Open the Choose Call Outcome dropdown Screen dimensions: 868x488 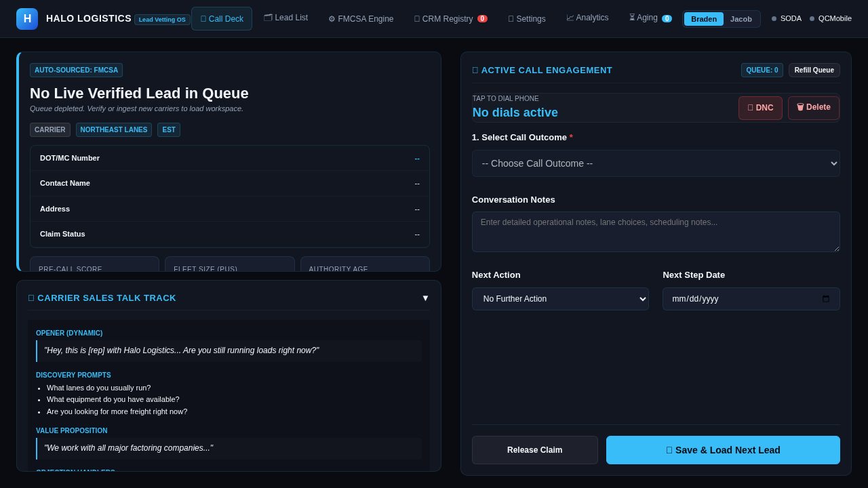tap(656, 163)
